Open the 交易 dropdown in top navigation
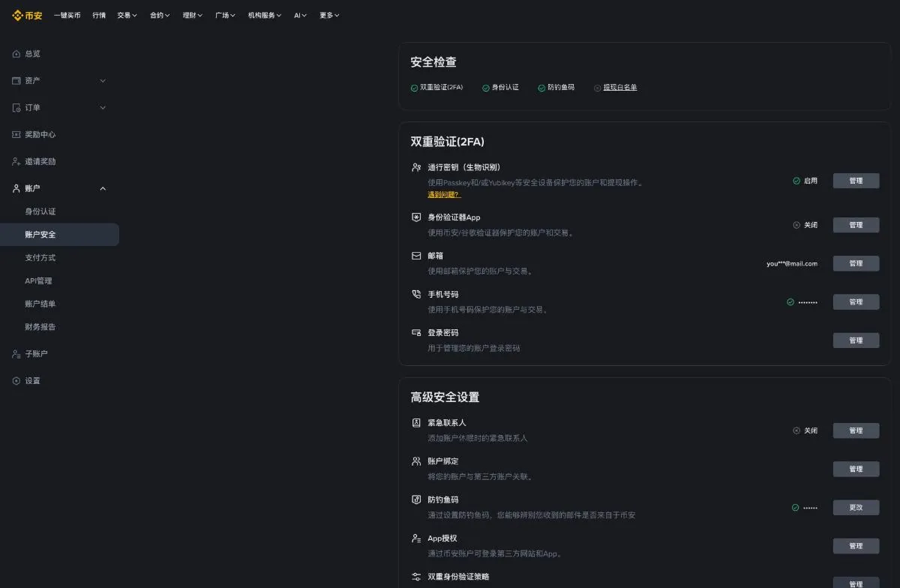The image size is (900, 588). point(127,15)
